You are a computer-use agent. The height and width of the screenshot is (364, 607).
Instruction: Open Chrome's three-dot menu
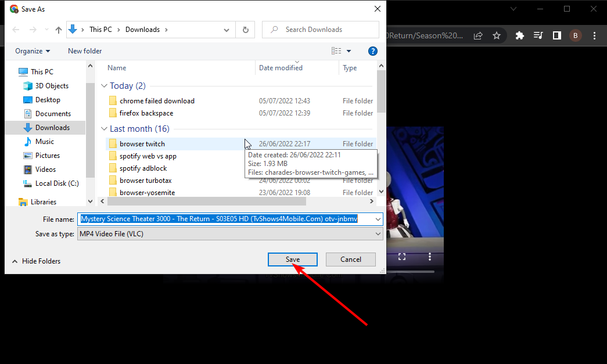594,35
